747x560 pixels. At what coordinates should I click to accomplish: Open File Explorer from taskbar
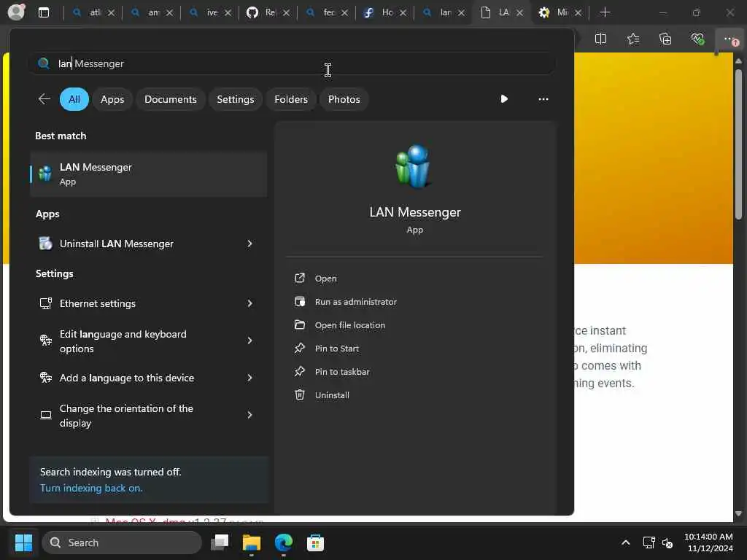pyautogui.click(x=252, y=542)
